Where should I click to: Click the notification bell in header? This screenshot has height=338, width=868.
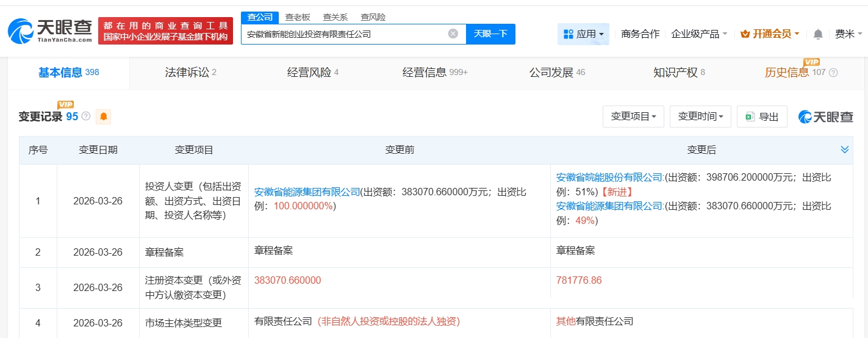(x=818, y=34)
